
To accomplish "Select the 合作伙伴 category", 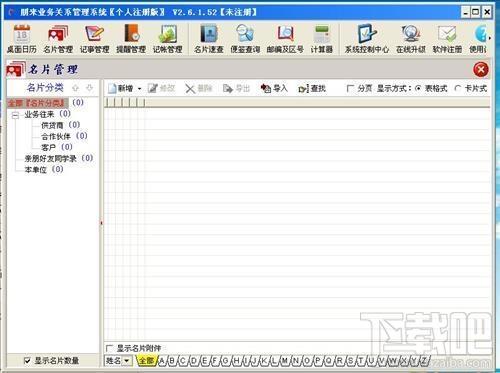I will 56,136.
